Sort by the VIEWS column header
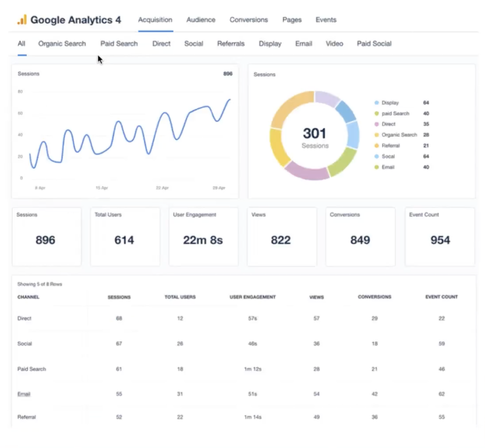Screen dimensions: 485x448 [317, 297]
